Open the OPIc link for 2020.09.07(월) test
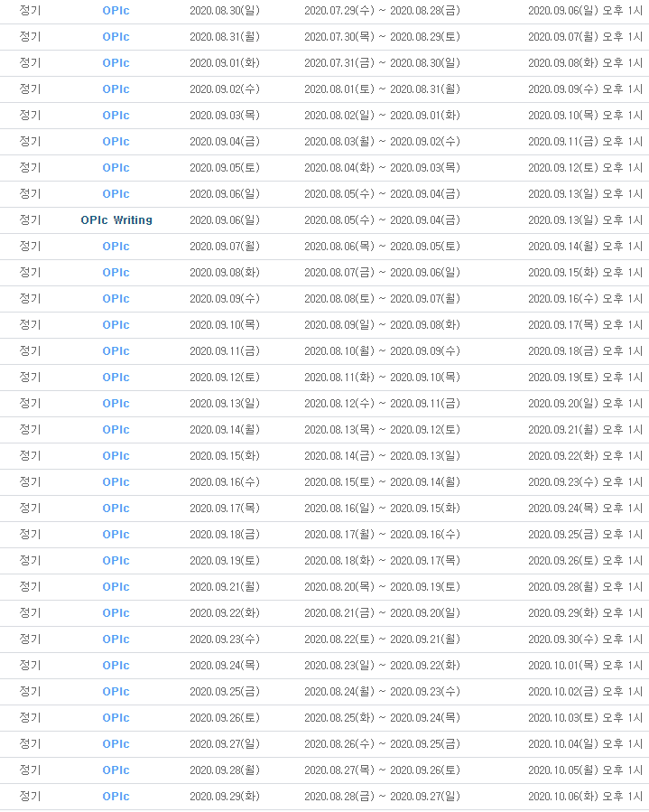The image size is (649, 812). coord(116,247)
